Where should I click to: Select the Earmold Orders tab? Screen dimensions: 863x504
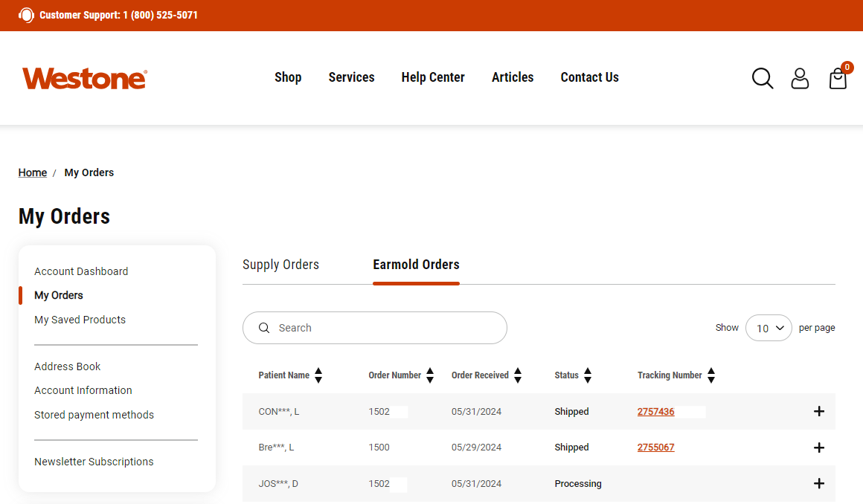416,265
